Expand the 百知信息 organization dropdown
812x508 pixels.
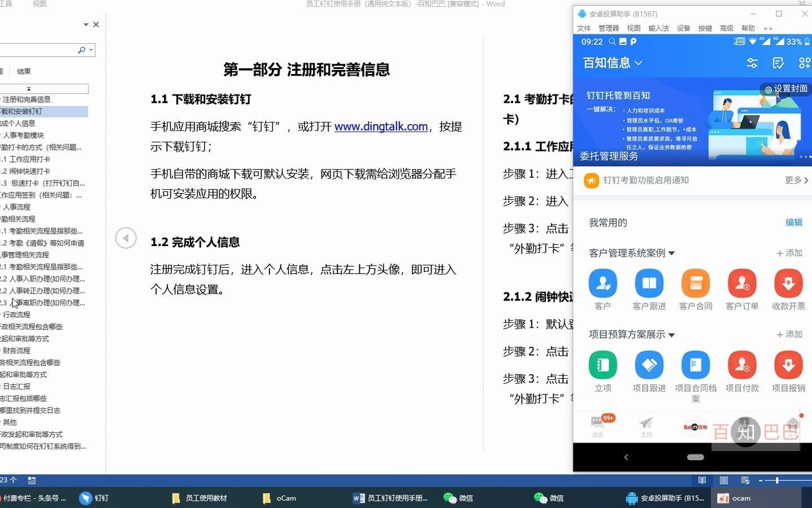(x=638, y=63)
